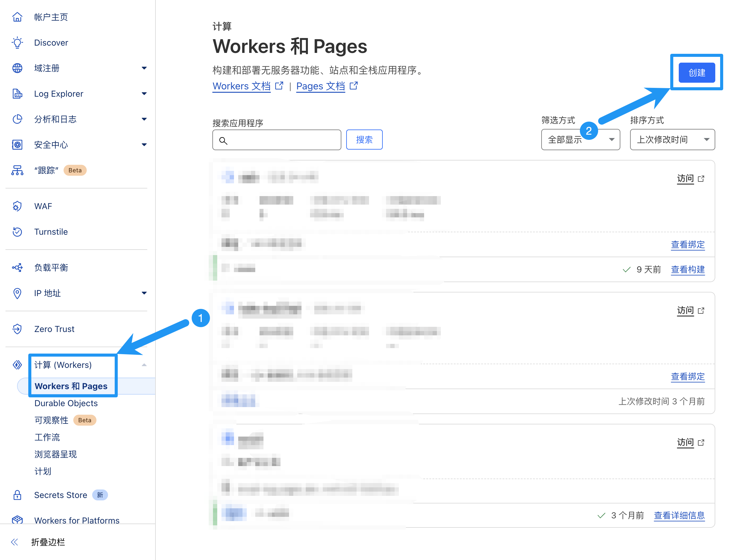Viewport: 732px width, 560px height.
Task: Click the collapse sidebar double chevron icon
Action: coord(14,542)
